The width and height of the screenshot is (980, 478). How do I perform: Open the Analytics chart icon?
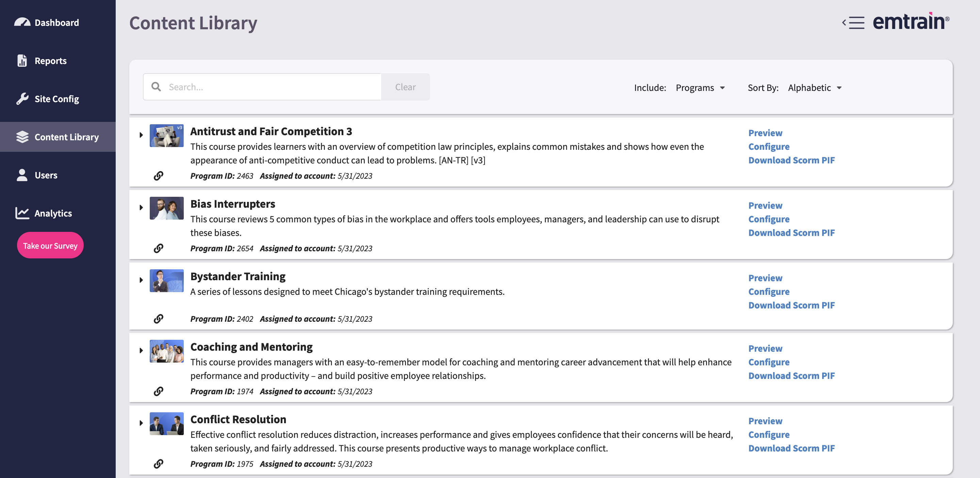22,213
